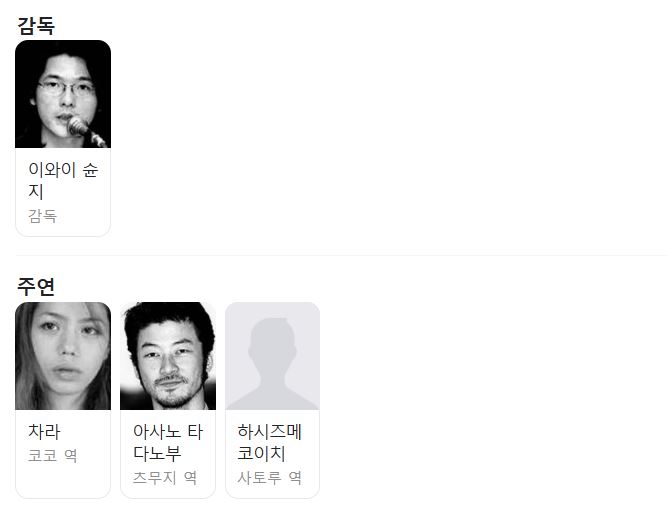Click the 감독 section heading
Viewport: 667px width, 515px height.
[x=36, y=26]
